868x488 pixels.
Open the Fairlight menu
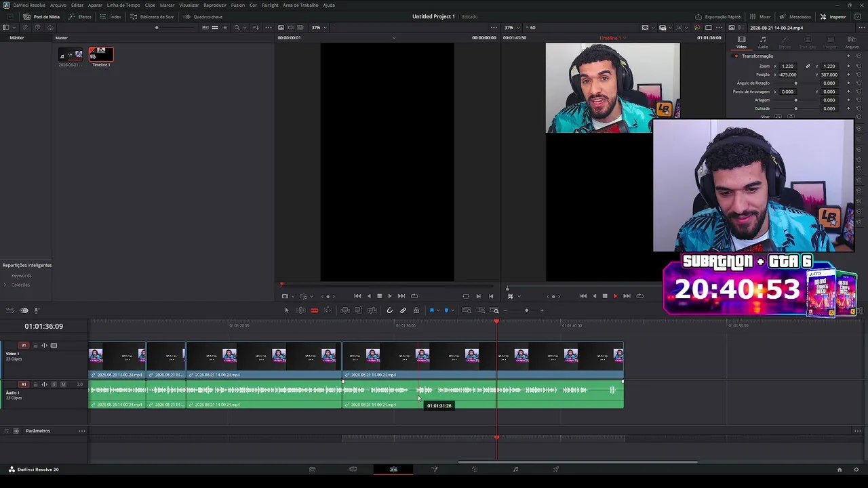pyautogui.click(x=270, y=5)
